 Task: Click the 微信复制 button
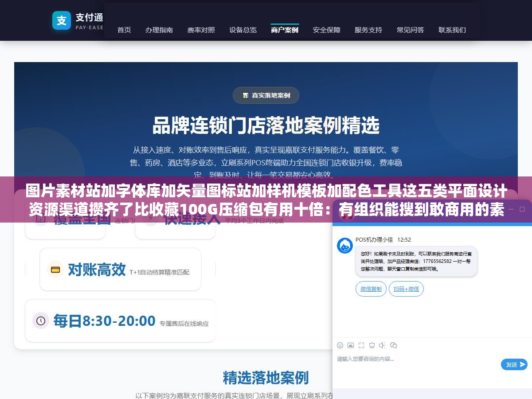(x=371, y=289)
